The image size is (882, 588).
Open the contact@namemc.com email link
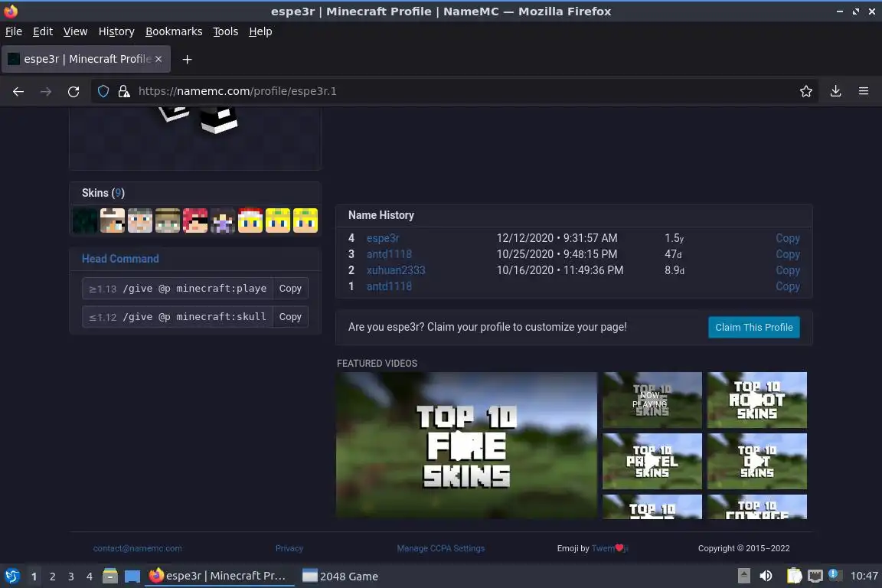pos(137,548)
